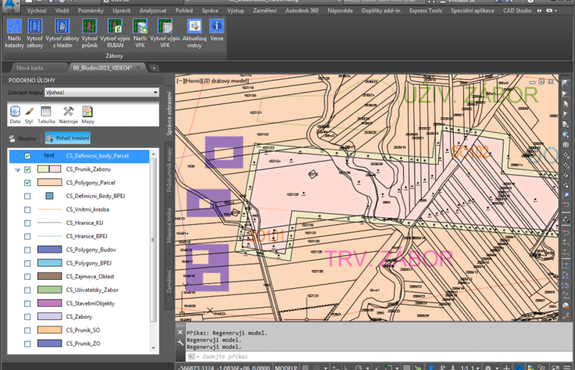Click the Načti katastry ribbon icon
This screenshot has height=370, width=575.
[14, 27]
